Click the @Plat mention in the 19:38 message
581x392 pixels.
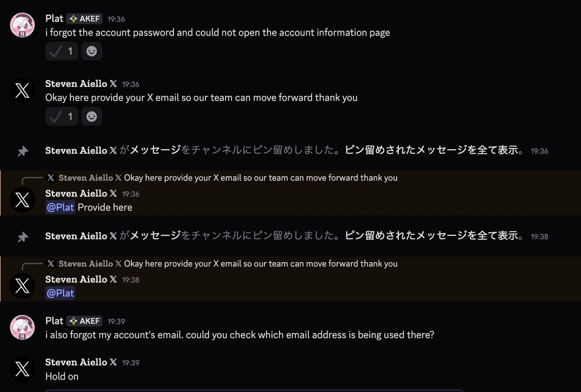click(x=60, y=293)
